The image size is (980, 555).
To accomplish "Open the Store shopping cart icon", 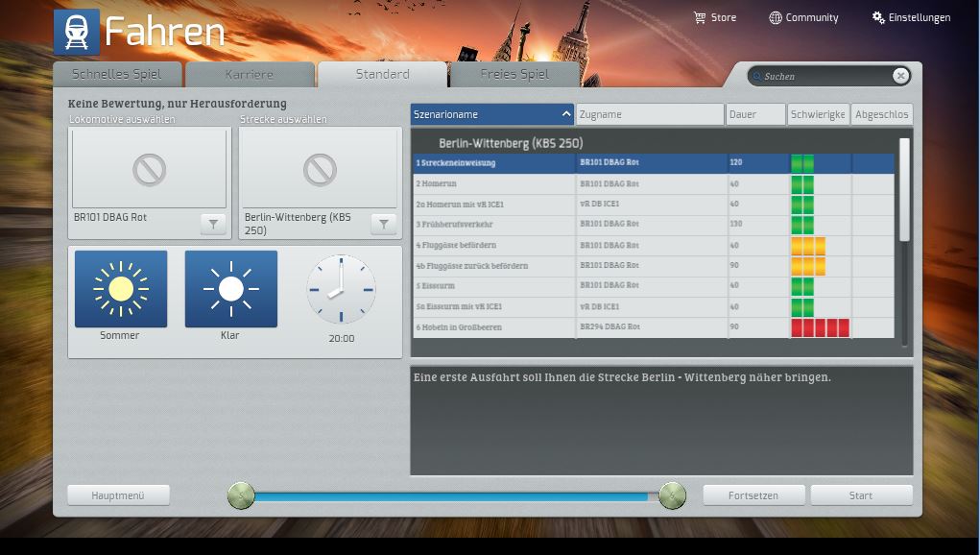I will [700, 17].
